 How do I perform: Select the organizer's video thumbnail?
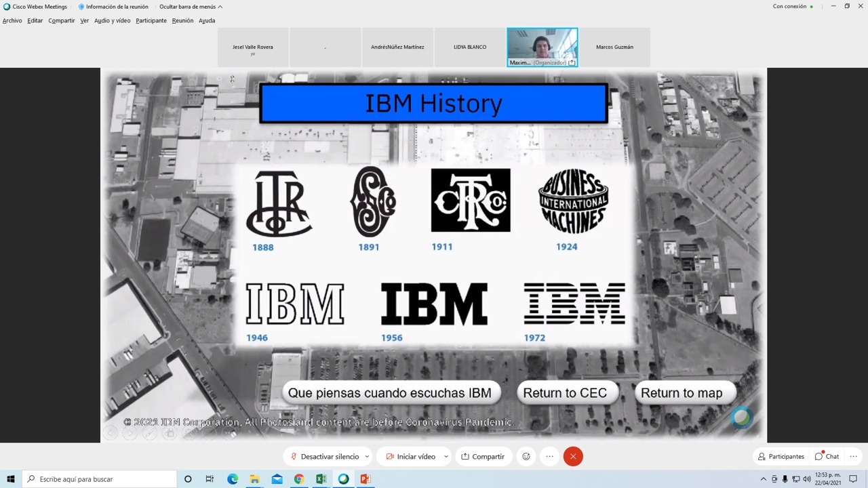coord(542,47)
